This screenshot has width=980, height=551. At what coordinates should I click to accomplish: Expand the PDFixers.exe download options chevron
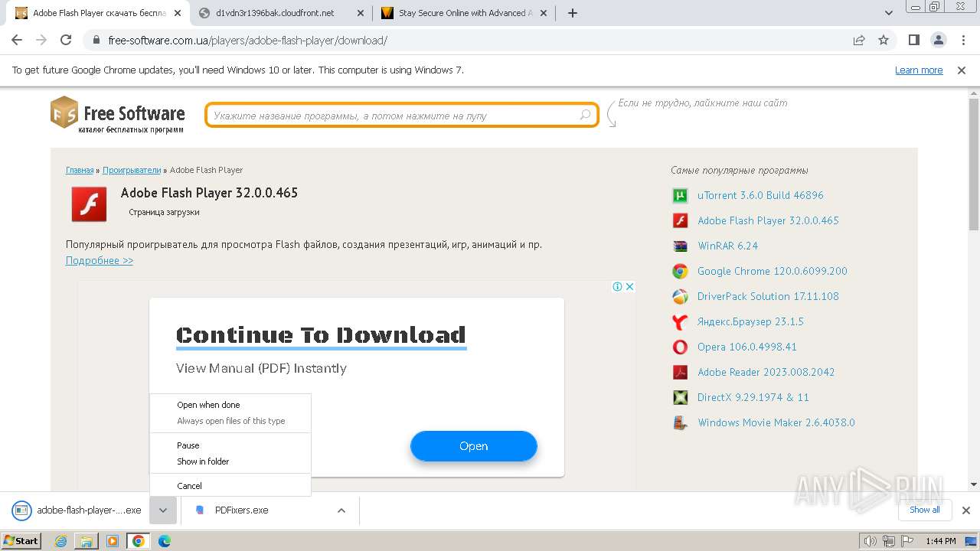tap(341, 510)
